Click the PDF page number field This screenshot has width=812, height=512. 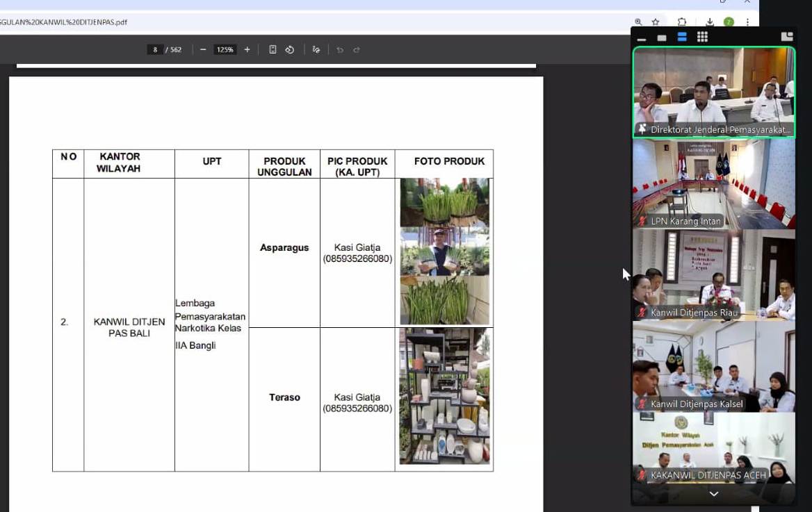click(155, 50)
